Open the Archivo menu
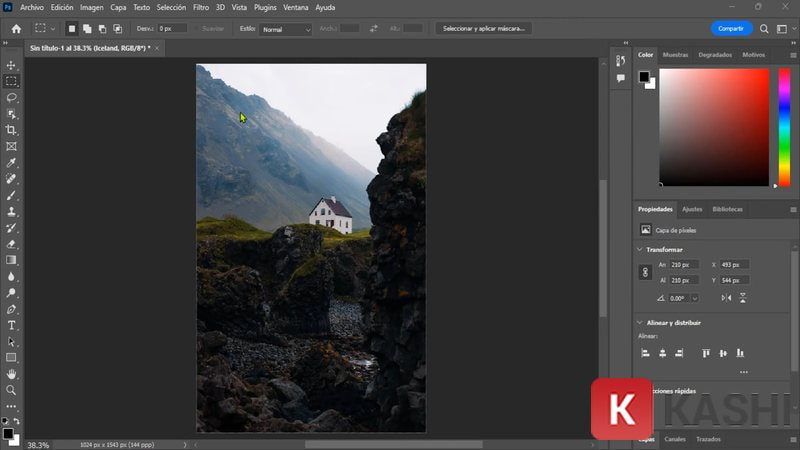 point(32,8)
